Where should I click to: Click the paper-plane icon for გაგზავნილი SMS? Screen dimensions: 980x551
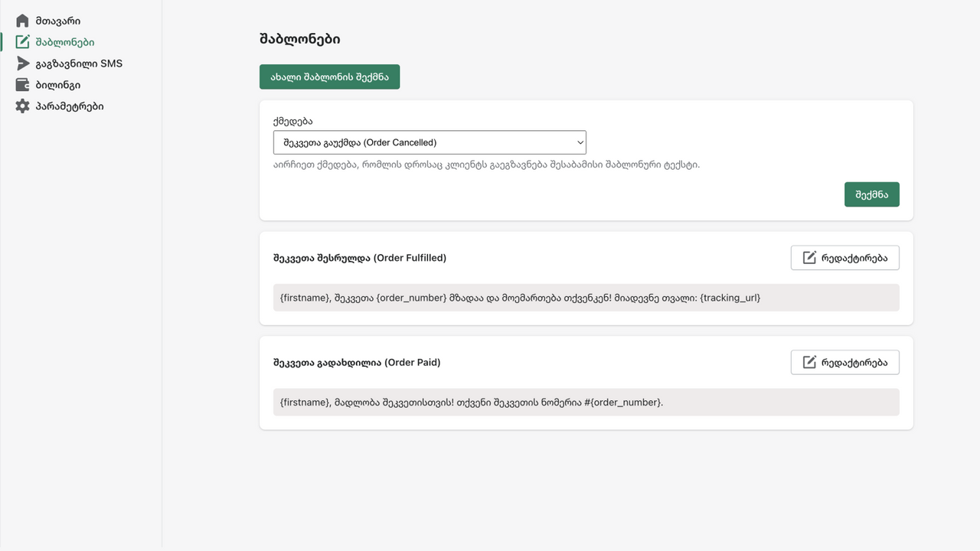click(22, 64)
